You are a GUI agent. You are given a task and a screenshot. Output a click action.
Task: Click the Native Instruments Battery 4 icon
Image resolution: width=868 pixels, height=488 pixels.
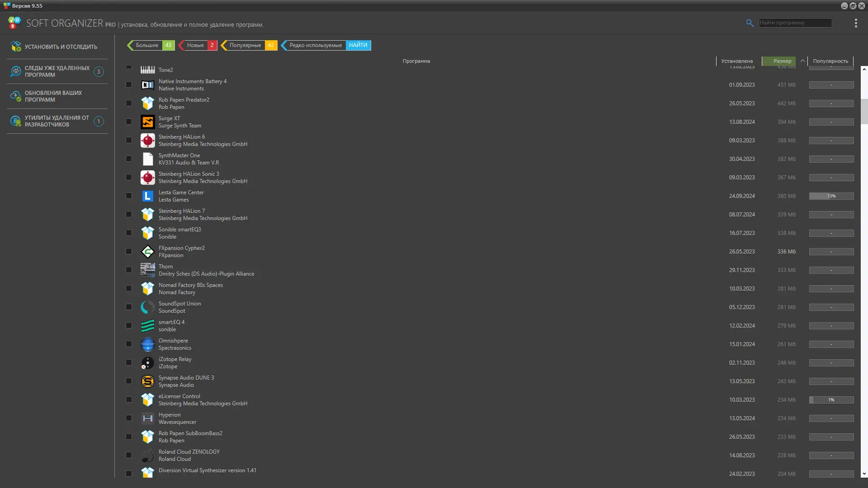pyautogui.click(x=147, y=85)
